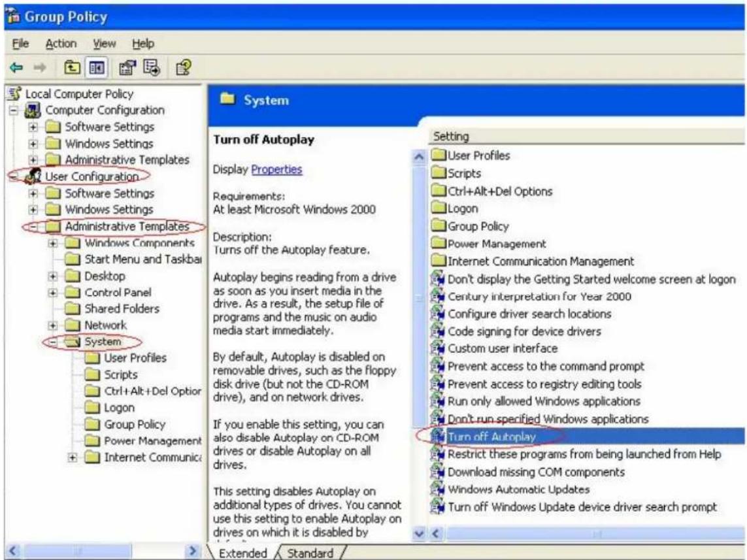Expand Windows Settings under Computer Configuration
This screenshot has height=560, width=747.
tap(33, 143)
